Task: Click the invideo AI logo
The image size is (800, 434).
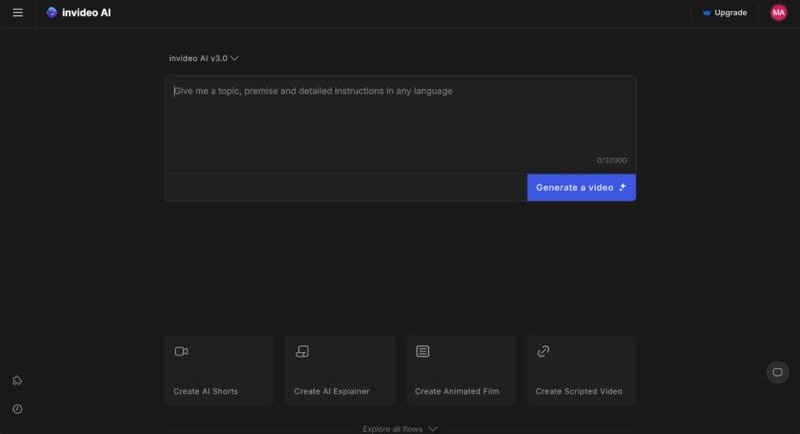Action: (x=79, y=12)
